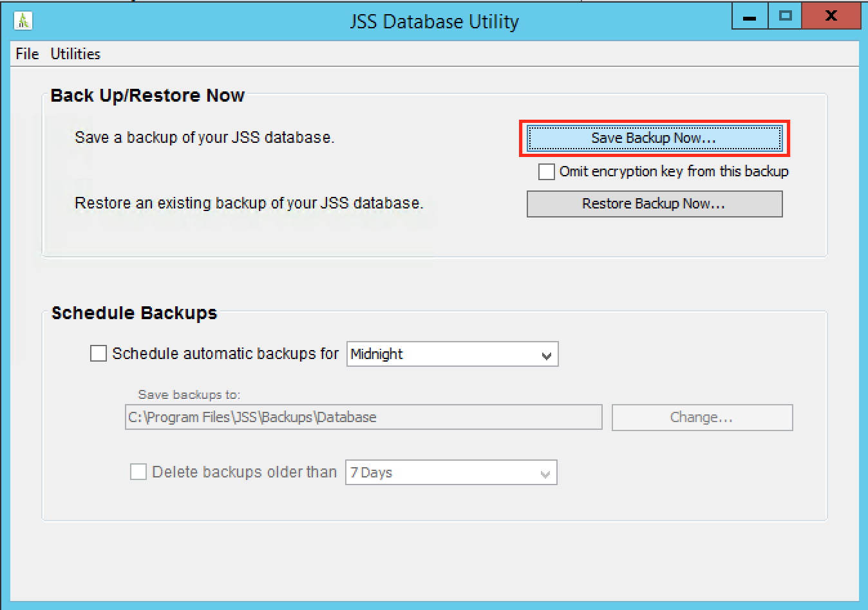Click the Save backups to path field

tap(363, 418)
